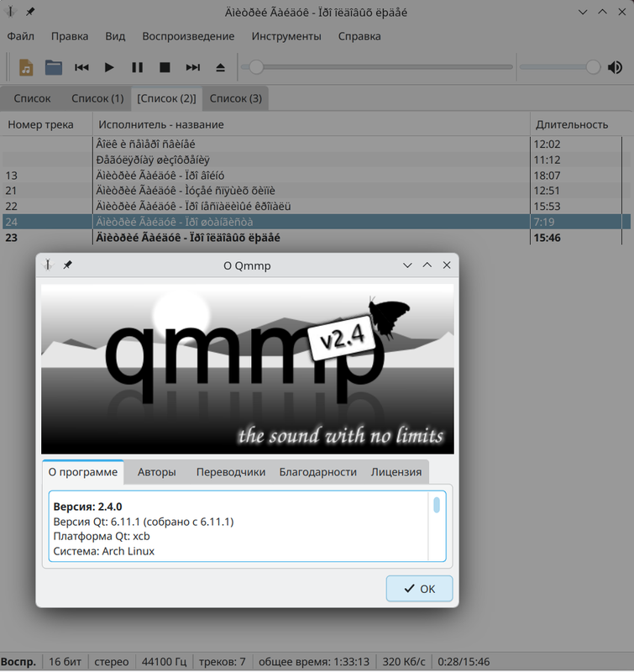The height and width of the screenshot is (672, 634).
Task: Click the Система: Arch Linux line
Action: pyautogui.click(x=103, y=551)
